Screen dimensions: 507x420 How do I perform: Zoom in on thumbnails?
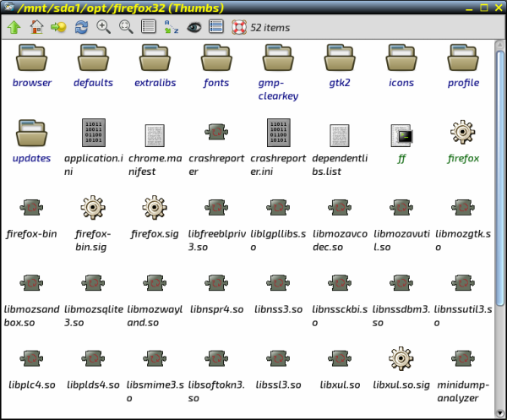coord(103,27)
